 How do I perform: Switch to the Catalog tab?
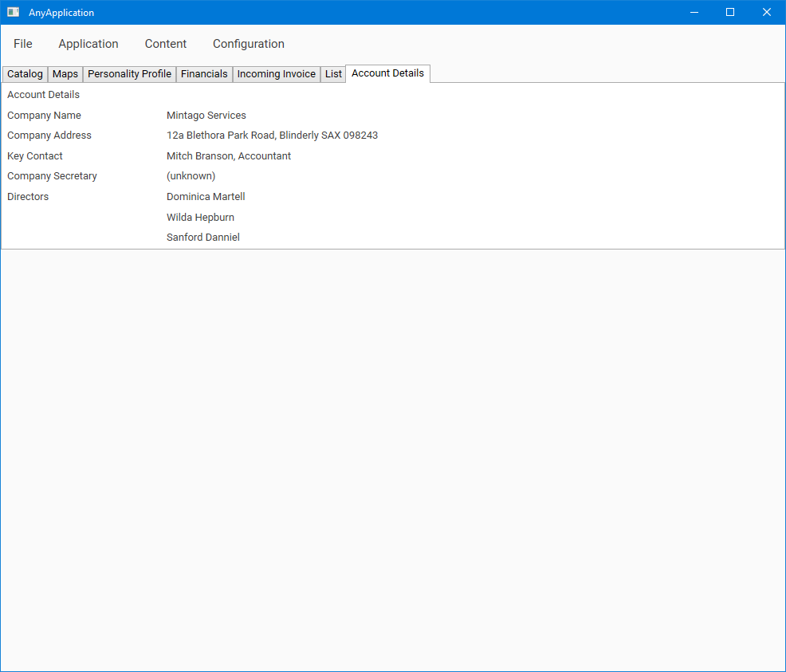[x=25, y=74]
